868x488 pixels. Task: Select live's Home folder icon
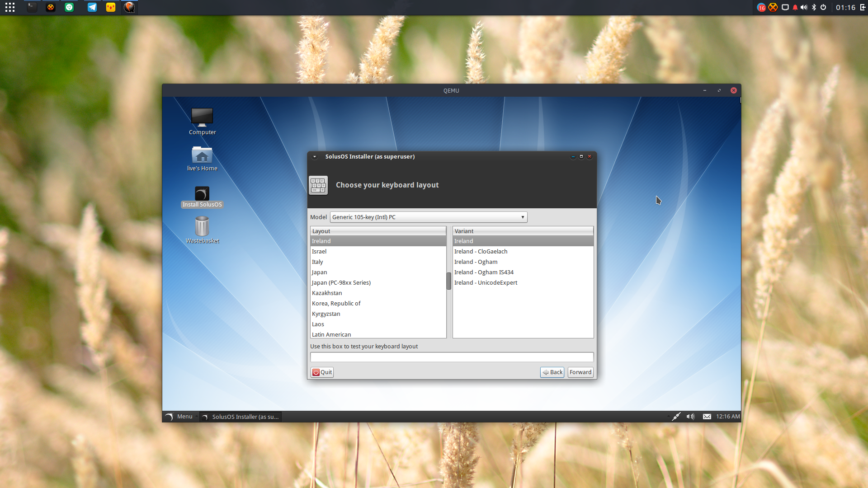202,159
